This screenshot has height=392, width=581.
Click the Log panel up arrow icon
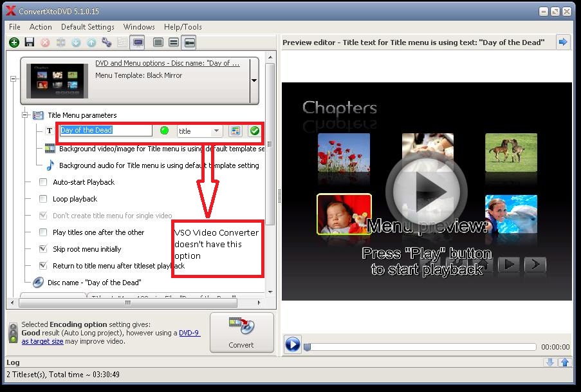[x=565, y=362]
